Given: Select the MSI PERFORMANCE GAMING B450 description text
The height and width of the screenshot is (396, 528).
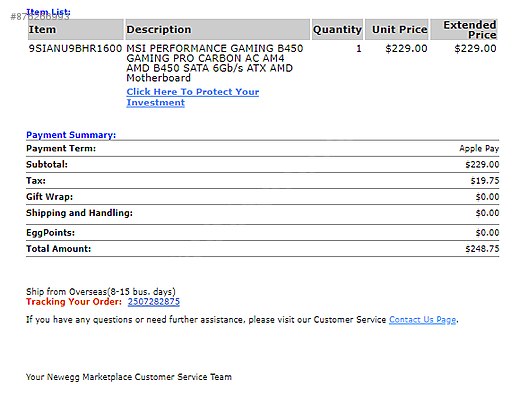Looking at the screenshot, I should pos(215,63).
